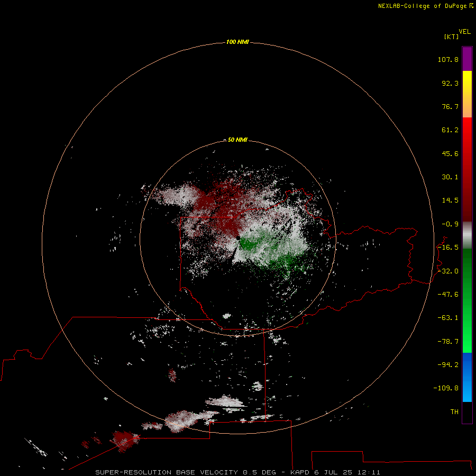
Task: Pick the bright green swatch near -78.7
Action: [x=467, y=342]
